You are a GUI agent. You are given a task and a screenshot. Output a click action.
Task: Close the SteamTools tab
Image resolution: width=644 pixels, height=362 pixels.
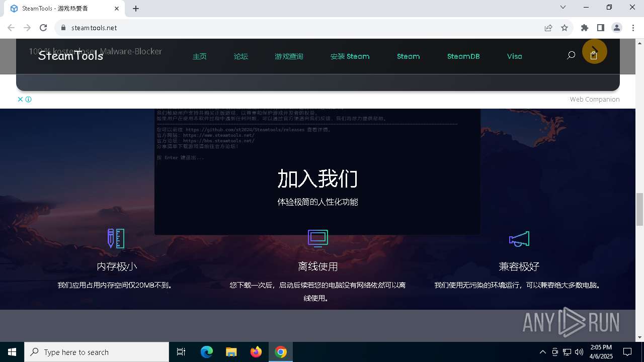pos(117,9)
